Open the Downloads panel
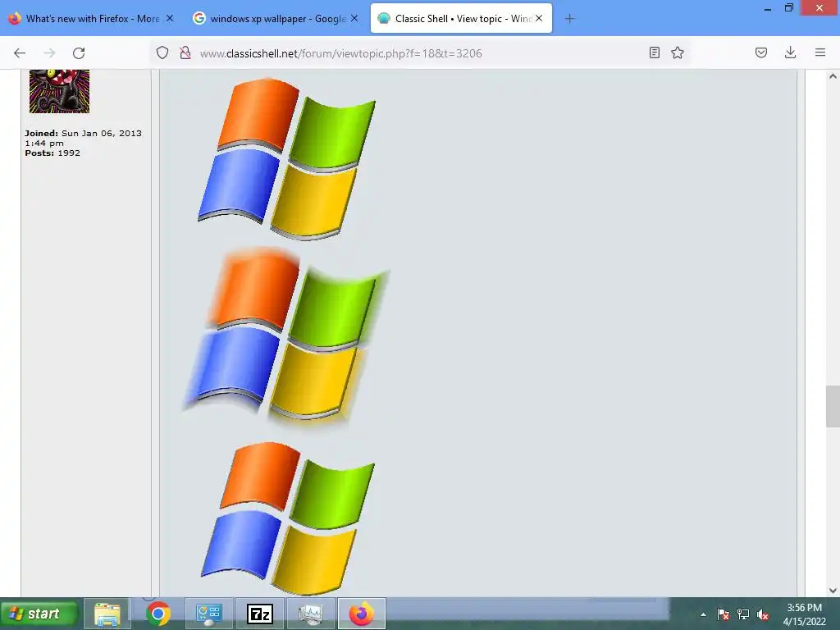The image size is (840, 630). click(790, 52)
